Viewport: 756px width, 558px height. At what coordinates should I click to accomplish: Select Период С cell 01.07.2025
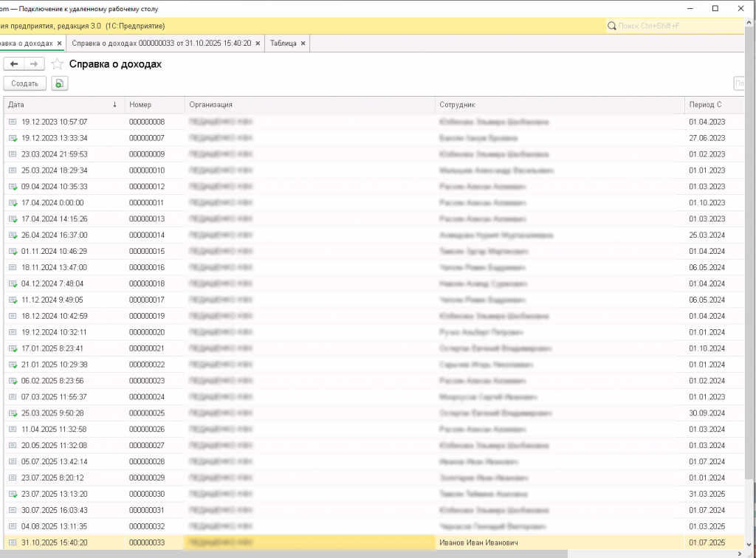coord(714,542)
